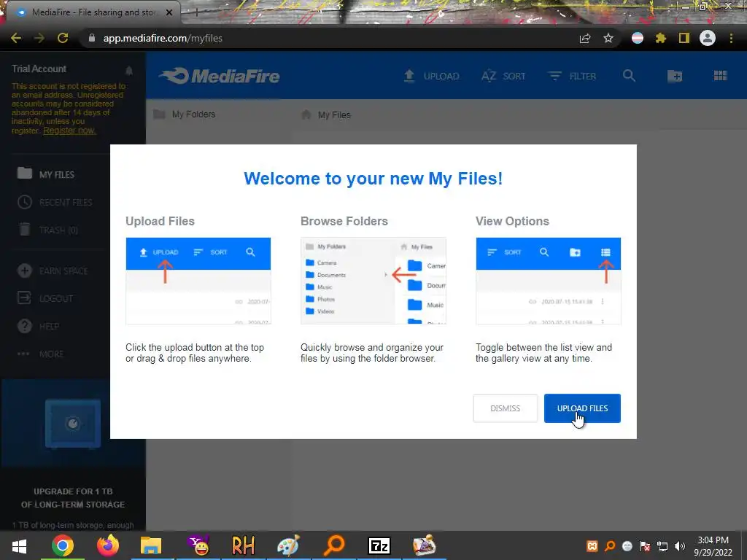
Task: Open the Filter option in toolbar
Action: tap(572, 76)
